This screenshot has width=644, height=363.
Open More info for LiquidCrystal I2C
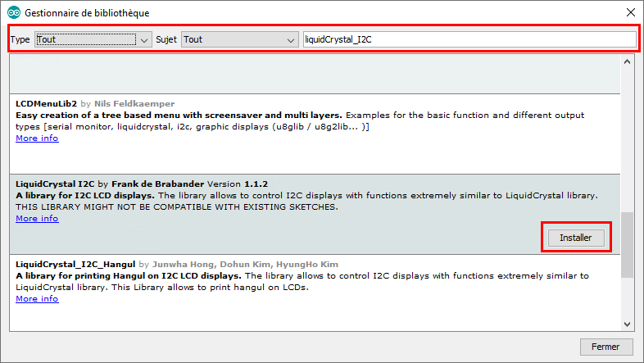(x=37, y=219)
